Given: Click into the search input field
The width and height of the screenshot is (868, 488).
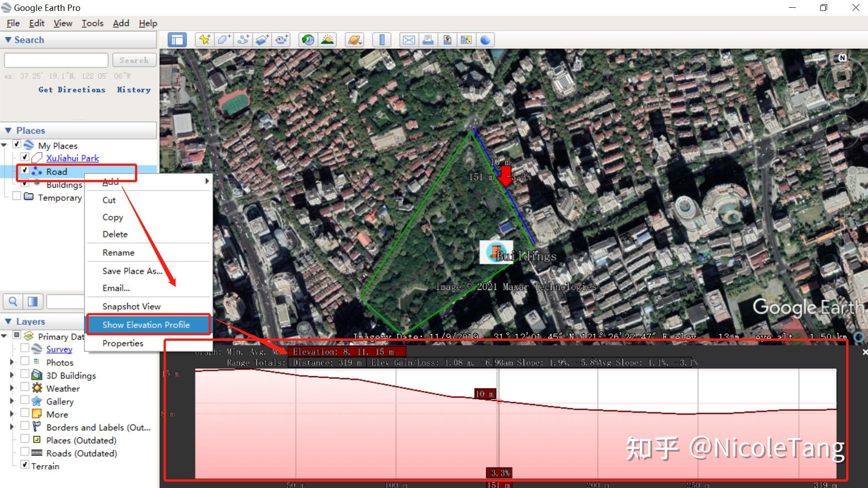Looking at the screenshot, I should (x=56, y=60).
